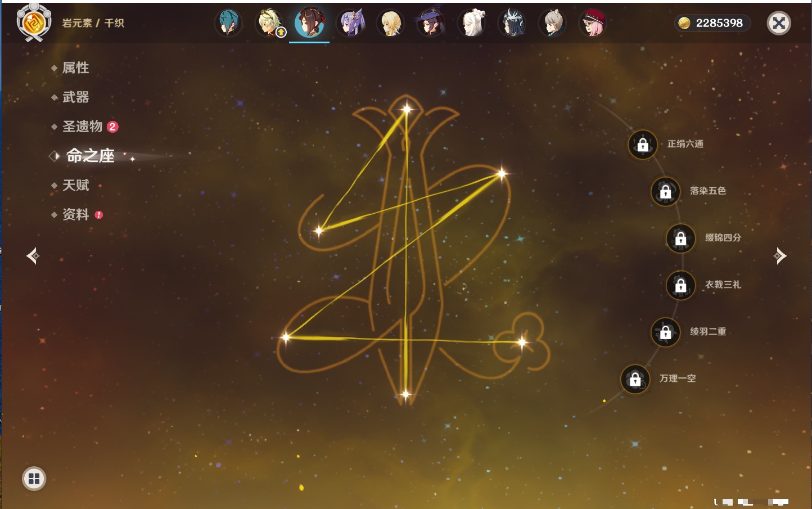Open the 圣遗物 artifacts tab
This screenshot has height=509, width=812.
coord(83,127)
